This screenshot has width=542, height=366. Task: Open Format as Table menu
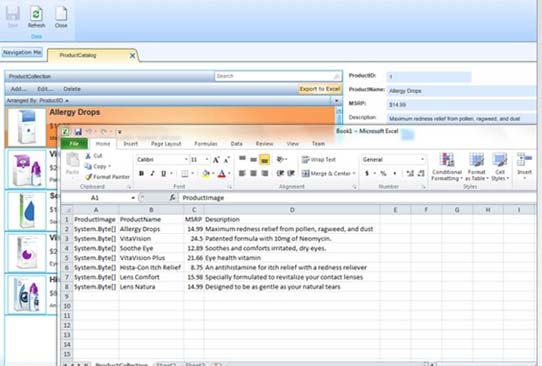tap(476, 167)
